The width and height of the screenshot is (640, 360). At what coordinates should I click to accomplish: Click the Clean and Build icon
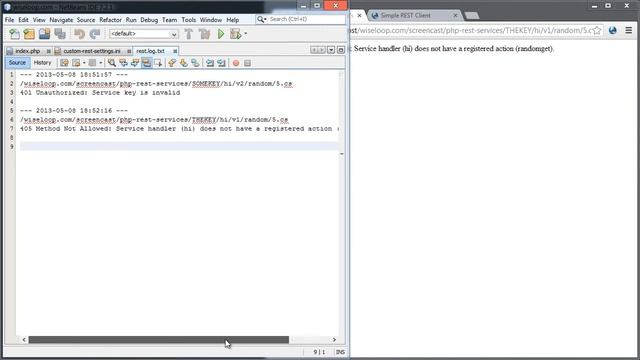205,34
